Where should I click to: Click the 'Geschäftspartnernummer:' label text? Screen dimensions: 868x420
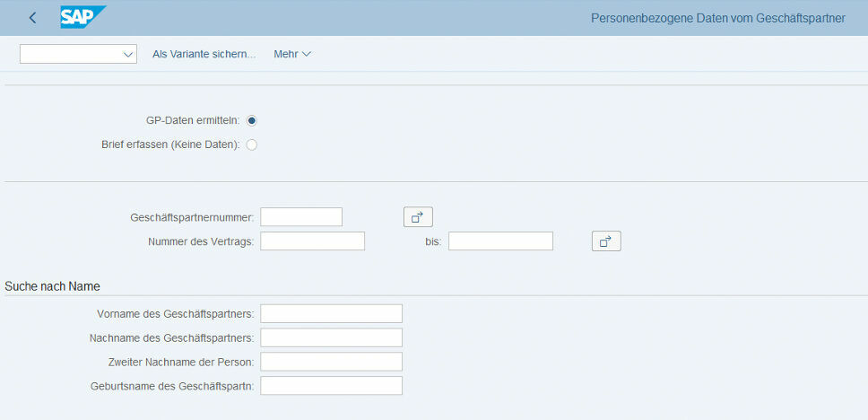(x=193, y=217)
